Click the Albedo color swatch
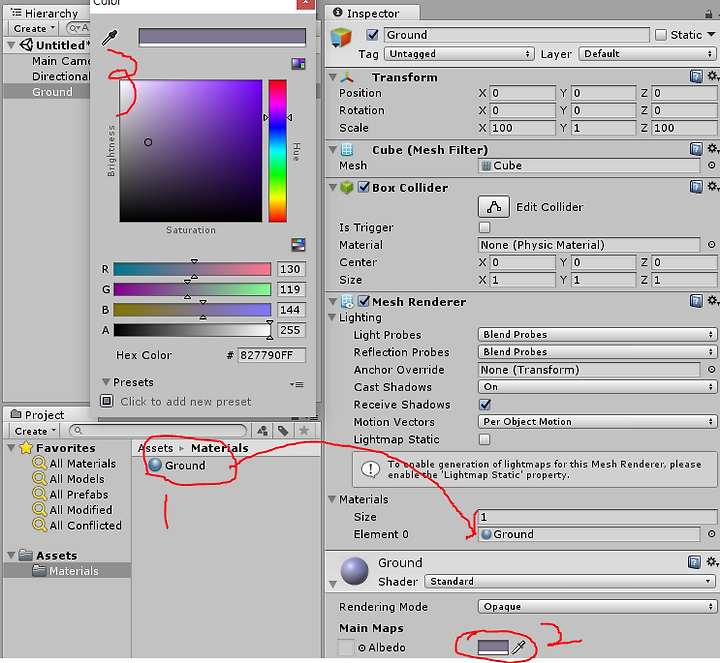Viewport: 720px width, 663px height. [493, 647]
